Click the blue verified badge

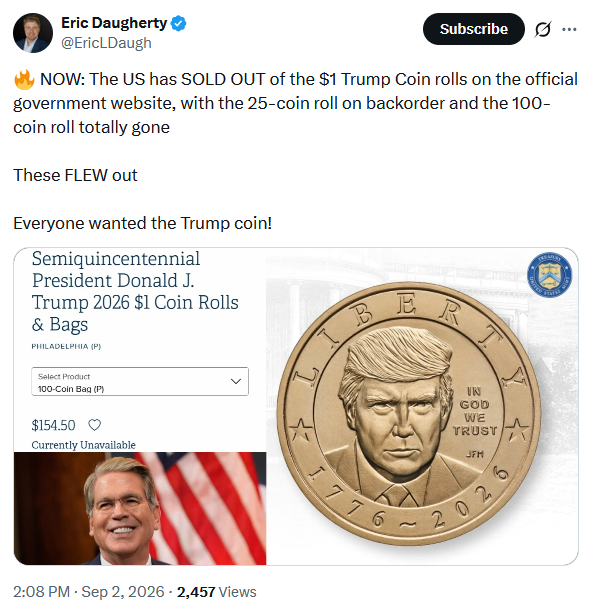(179, 23)
